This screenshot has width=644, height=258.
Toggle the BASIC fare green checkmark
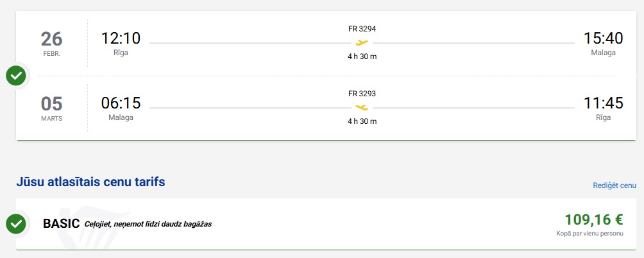(x=16, y=224)
